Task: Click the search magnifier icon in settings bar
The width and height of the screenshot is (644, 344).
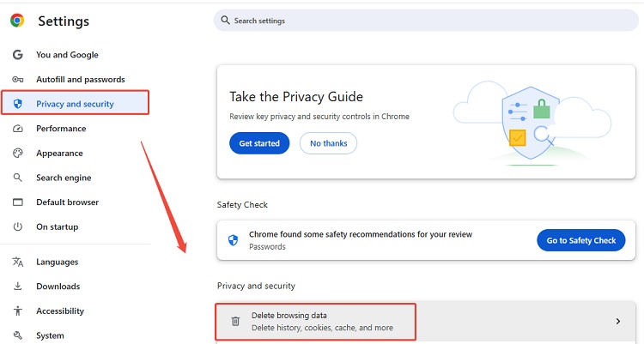Action: (225, 20)
